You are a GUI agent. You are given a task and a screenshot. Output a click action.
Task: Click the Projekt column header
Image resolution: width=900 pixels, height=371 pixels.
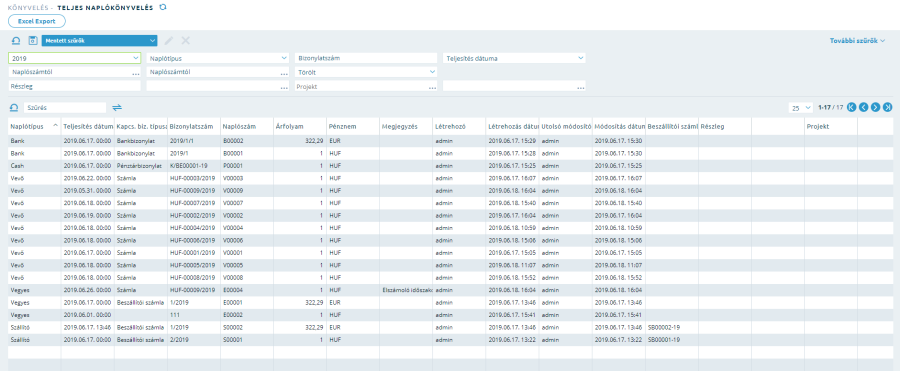coord(831,126)
